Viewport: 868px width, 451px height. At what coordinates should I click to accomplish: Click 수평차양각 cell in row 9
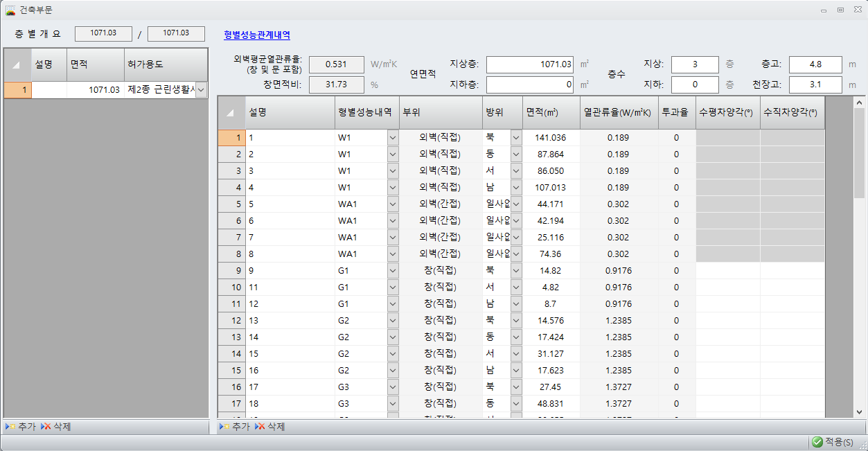point(727,271)
